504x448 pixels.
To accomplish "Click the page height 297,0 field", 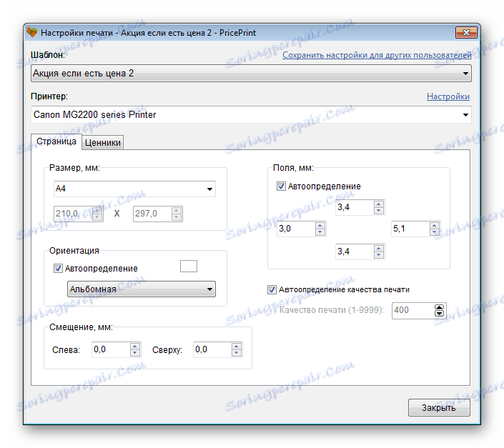I will click(152, 214).
